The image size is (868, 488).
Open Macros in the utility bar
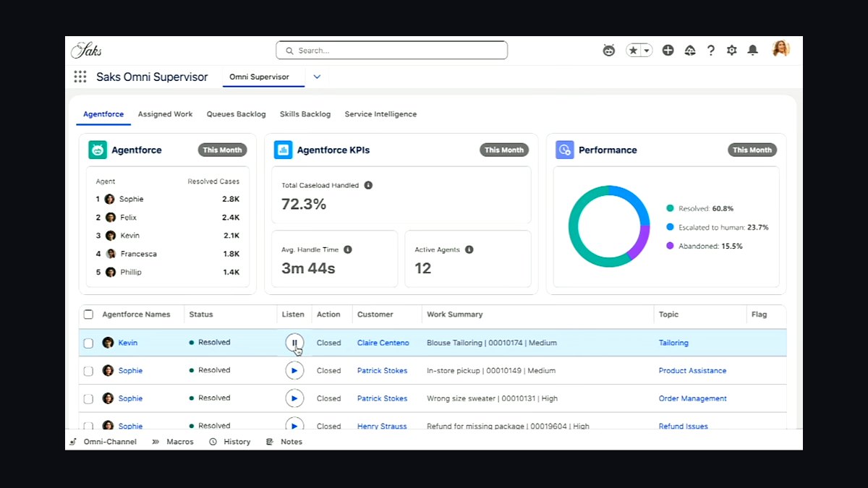[x=173, y=442]
